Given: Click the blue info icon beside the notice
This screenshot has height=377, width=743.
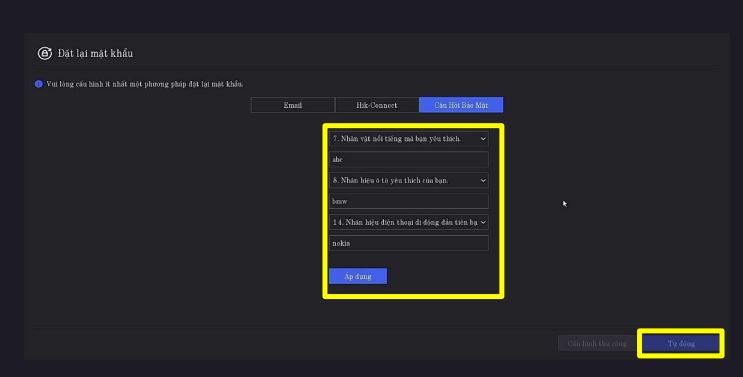Looking at the screenshot, I should 39,84.
